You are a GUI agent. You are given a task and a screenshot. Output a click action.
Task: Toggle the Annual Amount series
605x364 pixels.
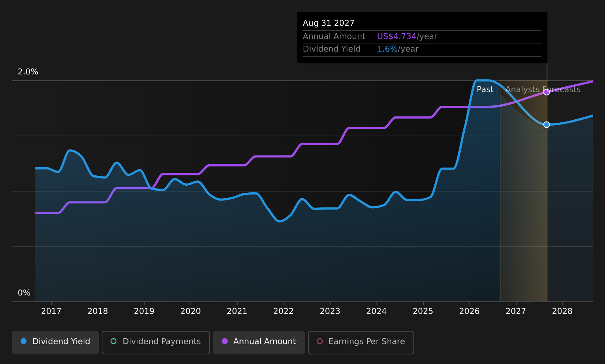pos(259,342)
